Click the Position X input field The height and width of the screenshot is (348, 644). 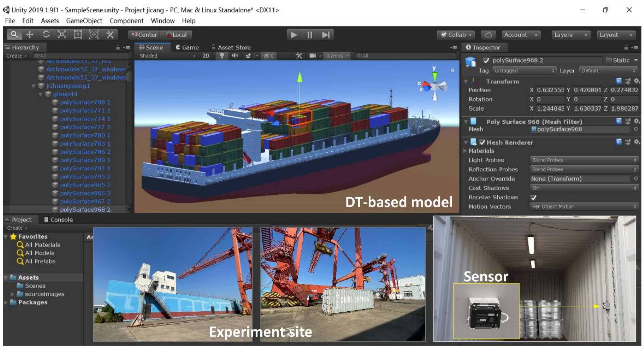coord(550,90)
